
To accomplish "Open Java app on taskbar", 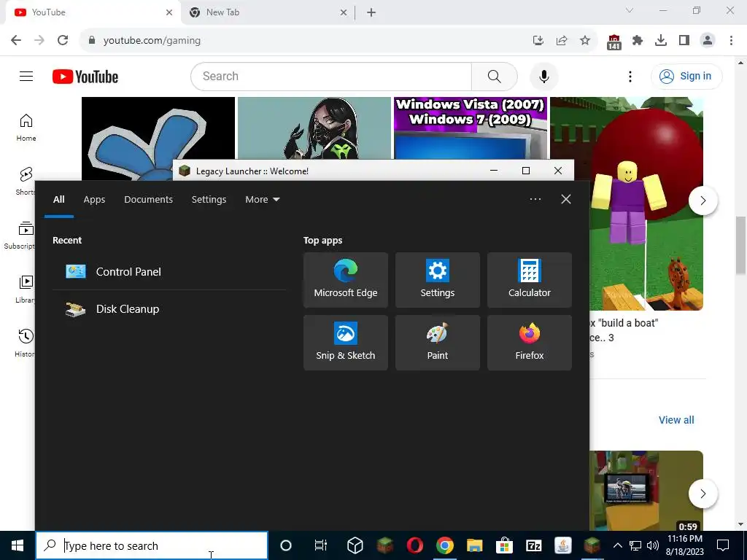I will pos(563,545).
